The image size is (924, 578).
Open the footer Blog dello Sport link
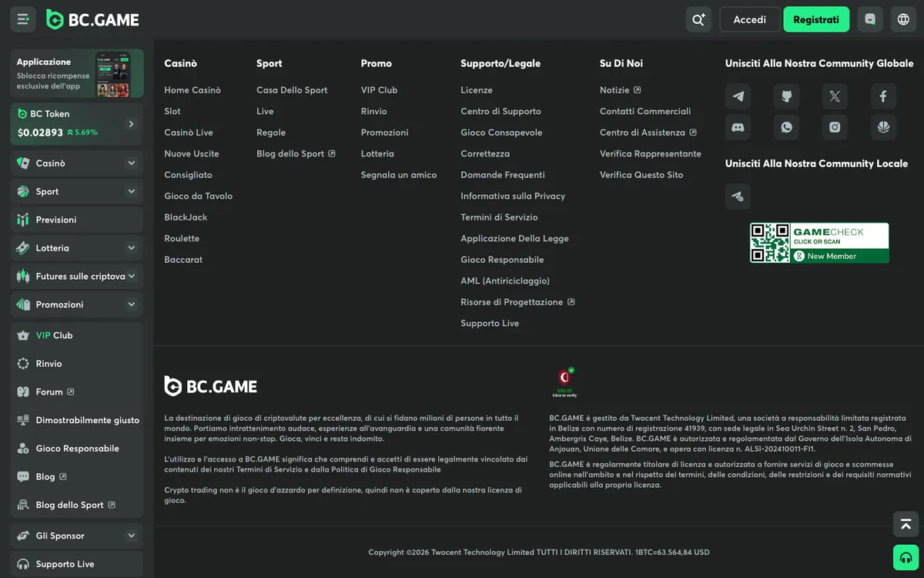[296, 153]
